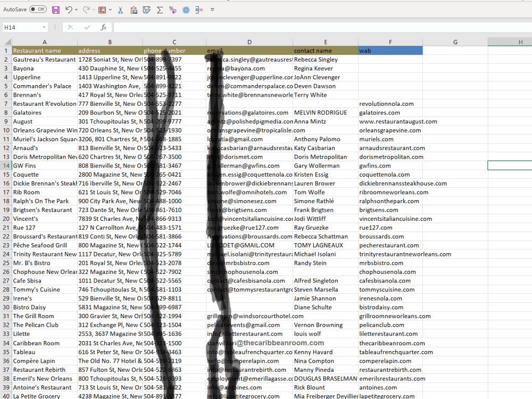The width and height of the screenshot is (532, 399).
Task: Click cell 'TOMY LAGNEAUX'
Action: point(326,245)
